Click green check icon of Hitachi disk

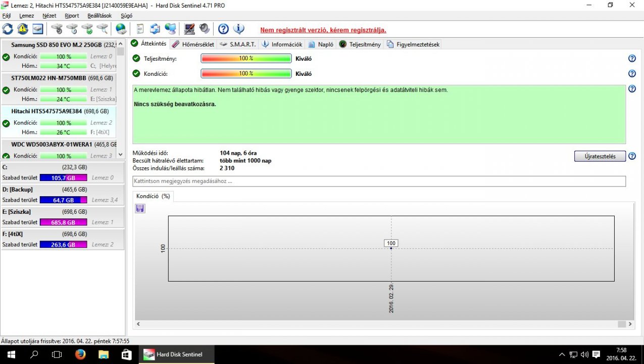6,123
